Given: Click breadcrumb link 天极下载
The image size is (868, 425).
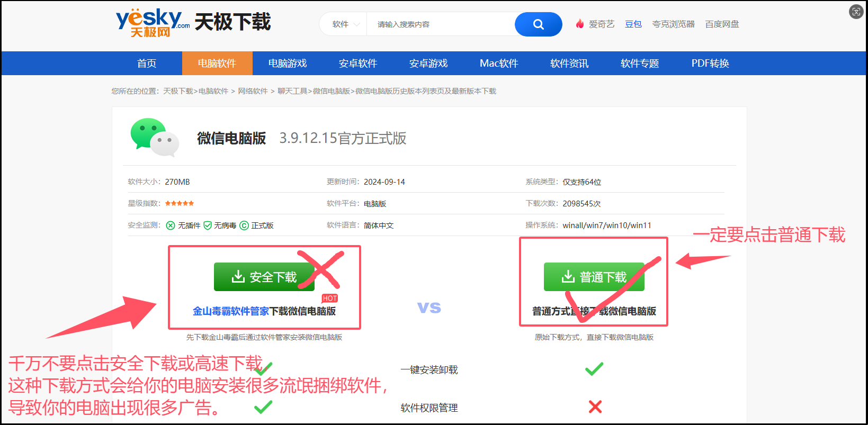Looking at the screenshot, I should tap(178, 91).
